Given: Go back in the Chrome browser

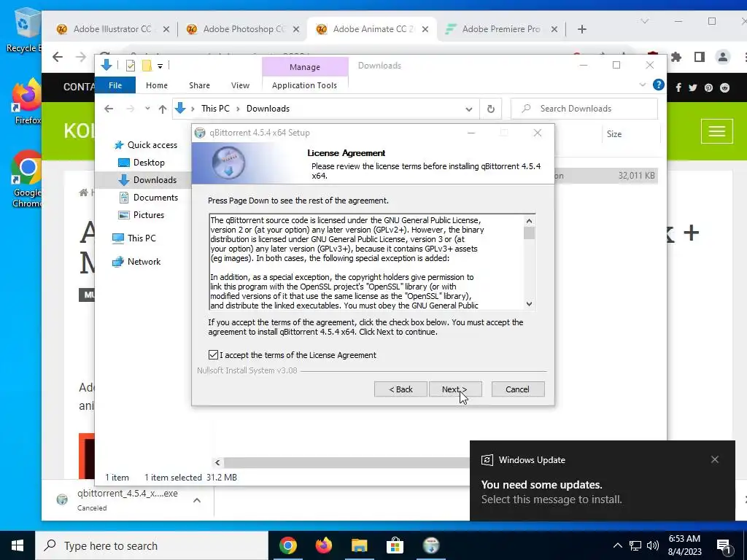Looking at the screenshot, I should pos(58,57).
